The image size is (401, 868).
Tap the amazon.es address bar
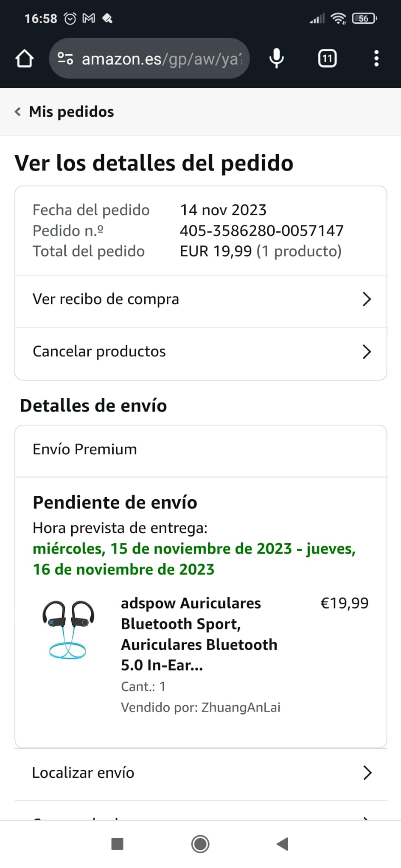tap(161, 58)
